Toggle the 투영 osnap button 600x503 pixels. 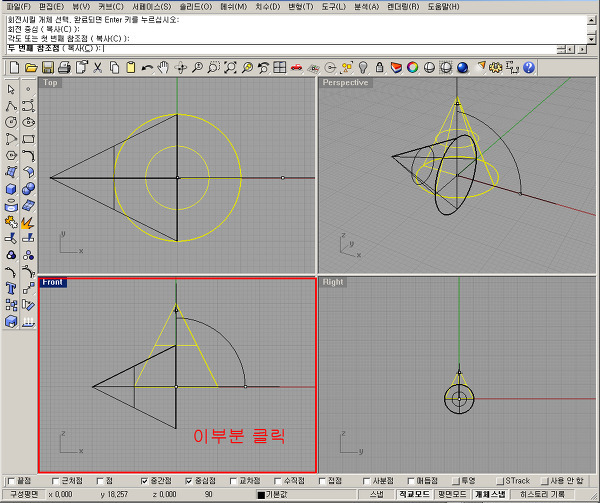(x=455, y=481)
